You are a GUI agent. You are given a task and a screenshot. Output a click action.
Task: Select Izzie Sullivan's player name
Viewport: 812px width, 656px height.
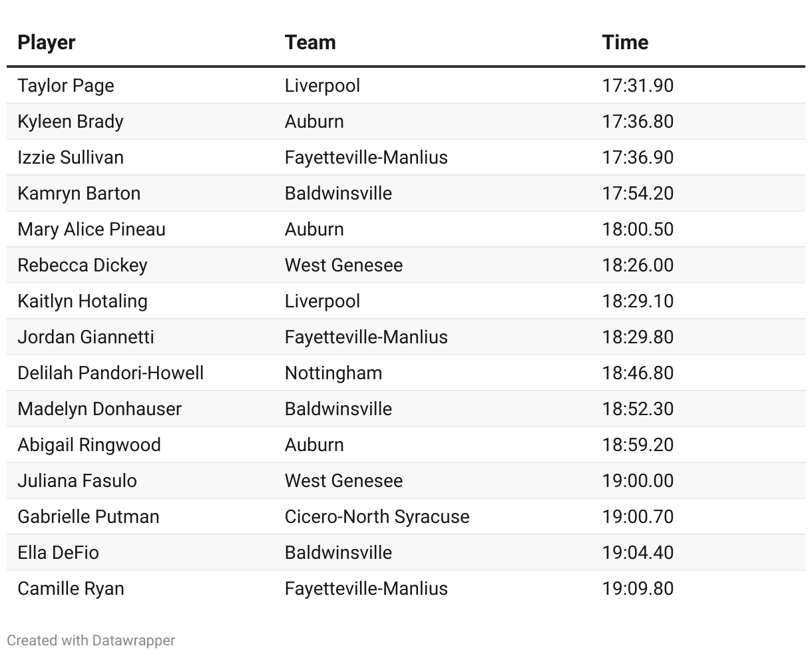click(x=71, y=158)
